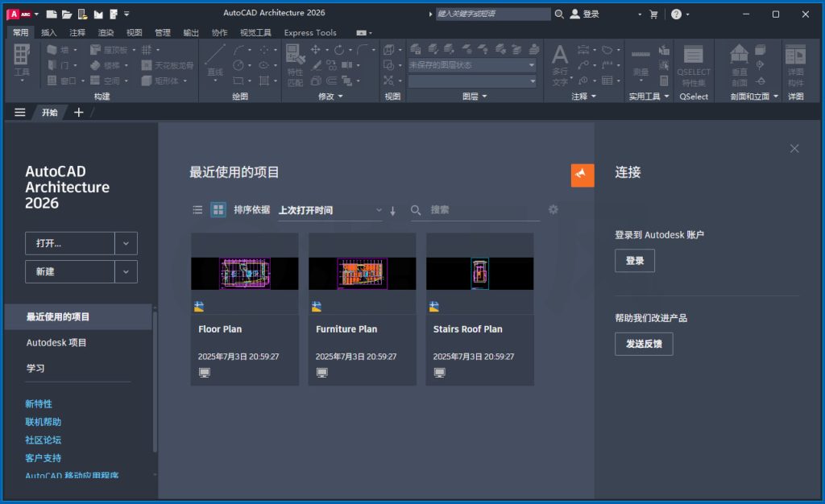Open the Stairs Roof Plan thumbnail
This screenshot has height=504, width=825.
coord(480,273)
